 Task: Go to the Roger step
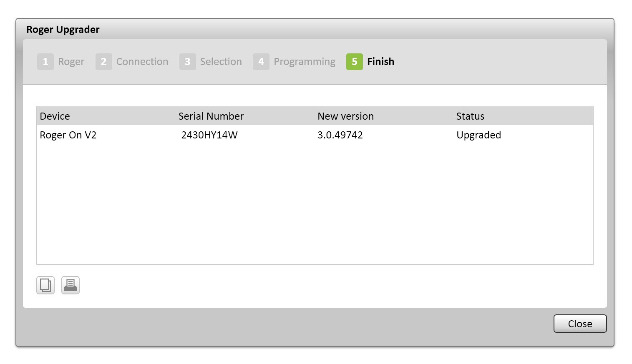pos(71,62)
